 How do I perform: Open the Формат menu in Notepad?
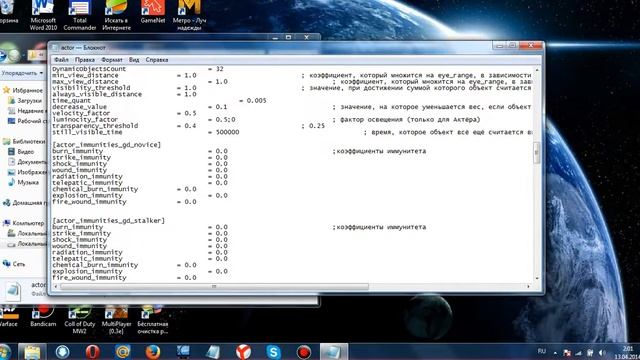point(111,60)
